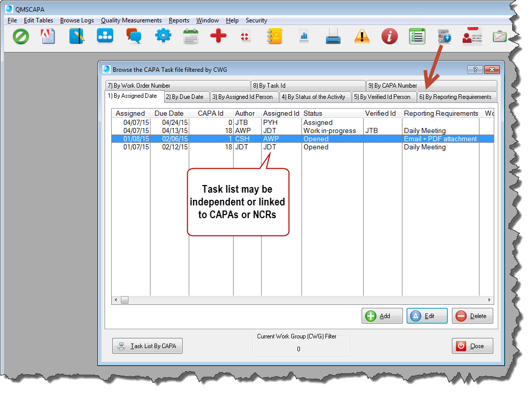
Task: Open the chat bubbles feedback icon
Action: pyautogui.click(x=133, y=36)
